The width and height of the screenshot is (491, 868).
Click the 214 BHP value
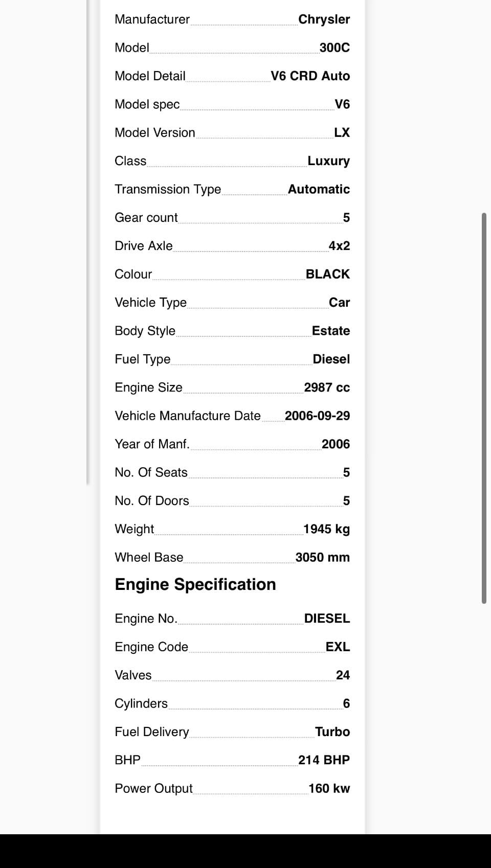click(324, 760)
